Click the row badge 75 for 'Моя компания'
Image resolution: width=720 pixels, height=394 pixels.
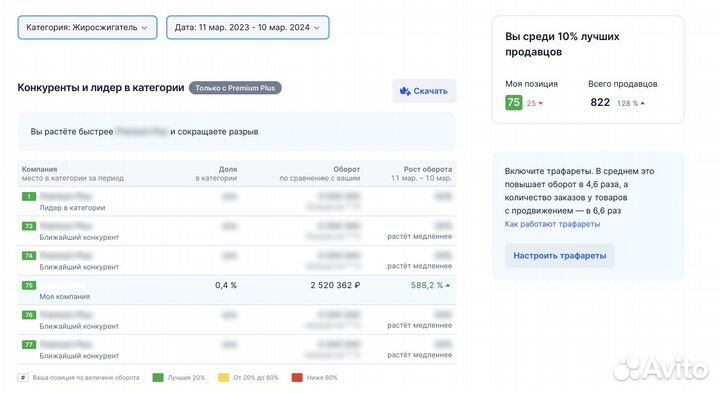[x=29, y=285]
